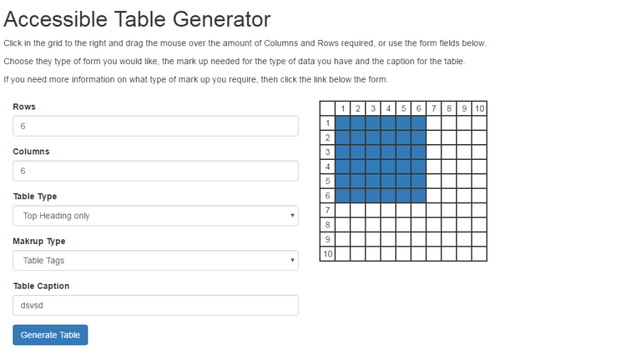Screen dimensions: 621x364
Task: Select grid cell at row 10, column 10
Action: coord(480,254)
